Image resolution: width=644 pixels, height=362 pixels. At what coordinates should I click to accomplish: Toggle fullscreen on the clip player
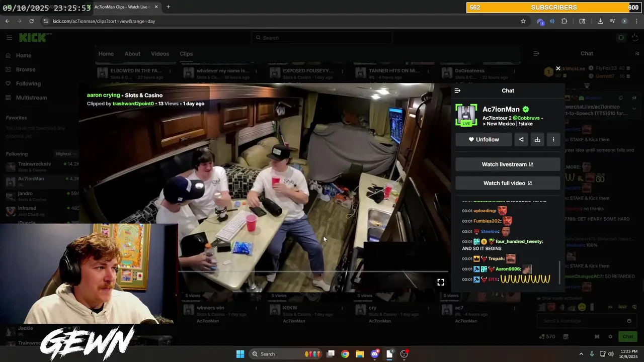(x=441, y=283)
